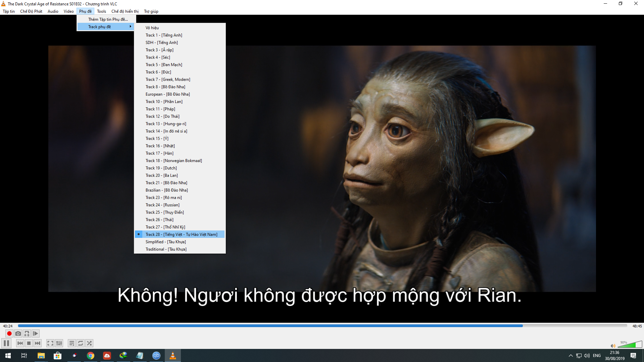Screen dimensions: 644x362
Task: Choose European Bồ Đào Nha subtitles
Action: click(180, 94)
